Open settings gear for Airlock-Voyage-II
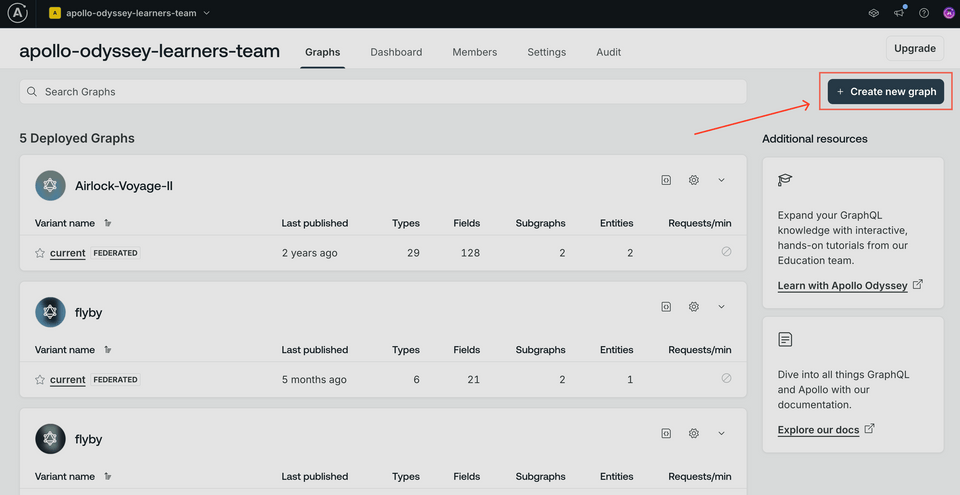Image resolution: width=960 pixels, height=495 pixels. pyautogui.click(x=694, y=180)
